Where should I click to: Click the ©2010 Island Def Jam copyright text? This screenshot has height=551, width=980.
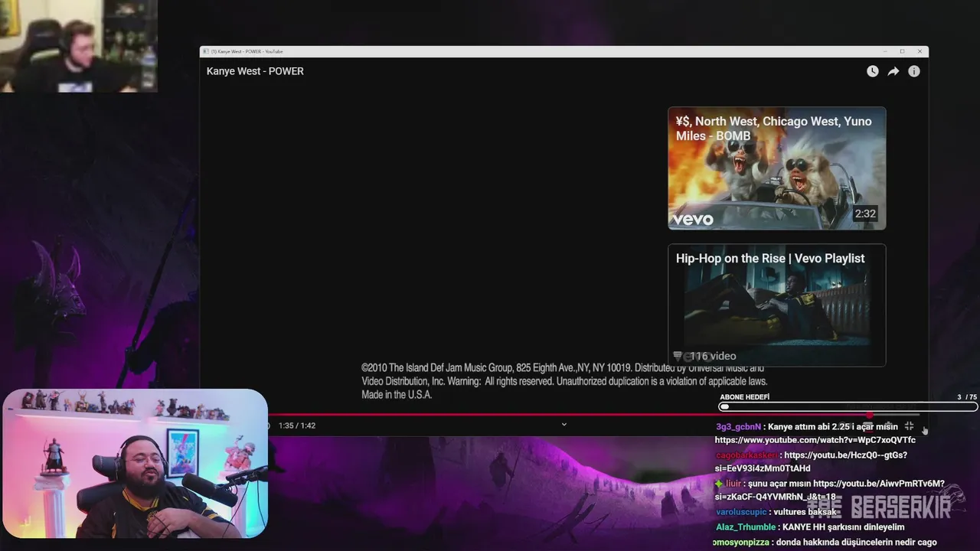click(x=564, y=381)
